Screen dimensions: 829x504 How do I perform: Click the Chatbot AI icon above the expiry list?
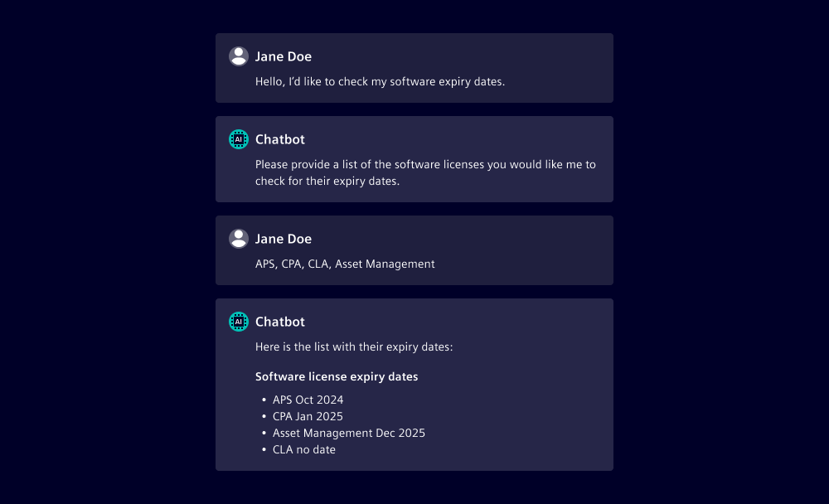click(x=239, y=322)
